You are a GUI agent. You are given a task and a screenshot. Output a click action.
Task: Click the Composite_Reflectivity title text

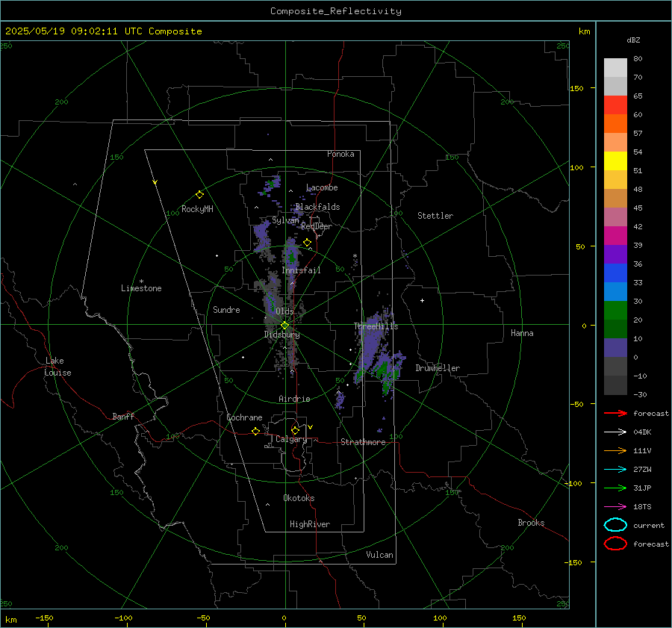click(336, 11)
